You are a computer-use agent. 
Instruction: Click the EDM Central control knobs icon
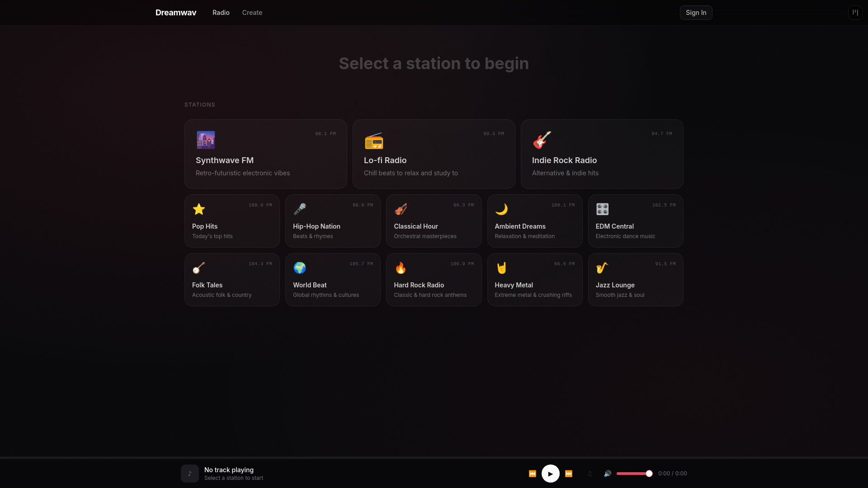click(602, 209)
